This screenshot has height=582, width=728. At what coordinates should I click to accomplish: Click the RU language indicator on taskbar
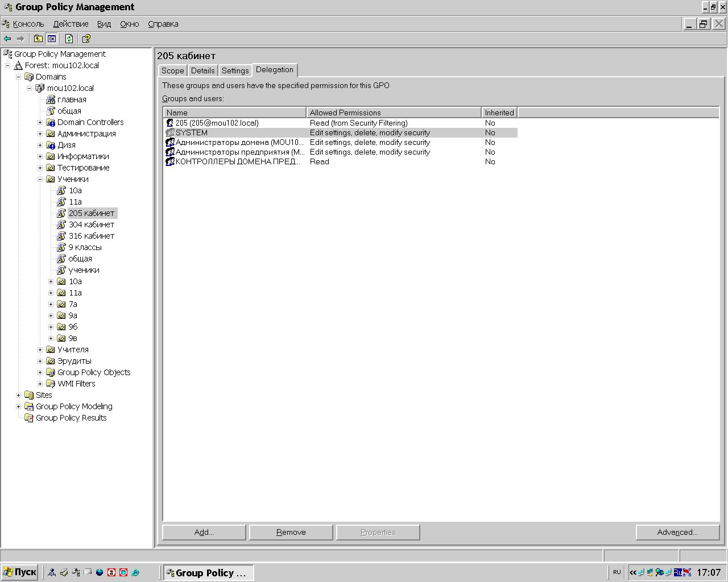click(x=617, y=572)
